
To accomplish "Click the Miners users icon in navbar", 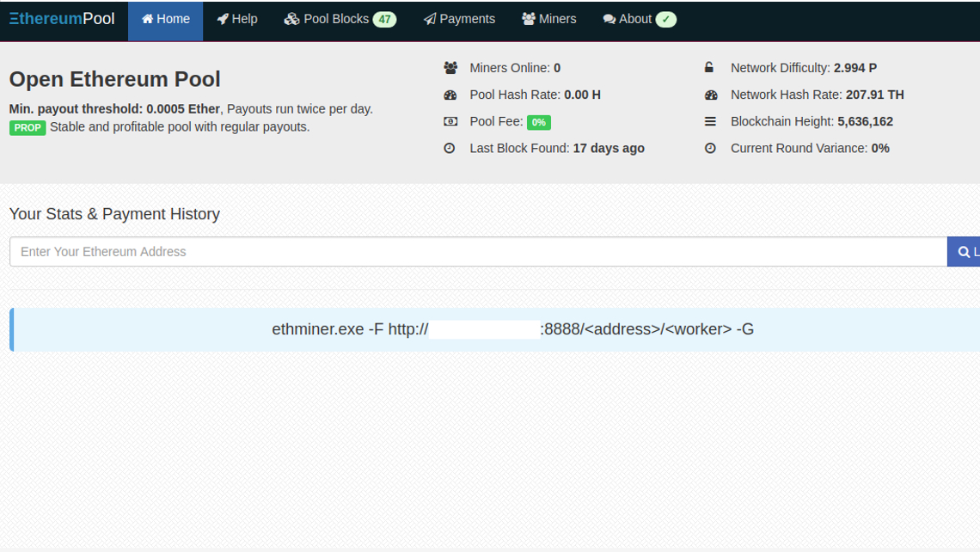I will (x=529, y=19).
